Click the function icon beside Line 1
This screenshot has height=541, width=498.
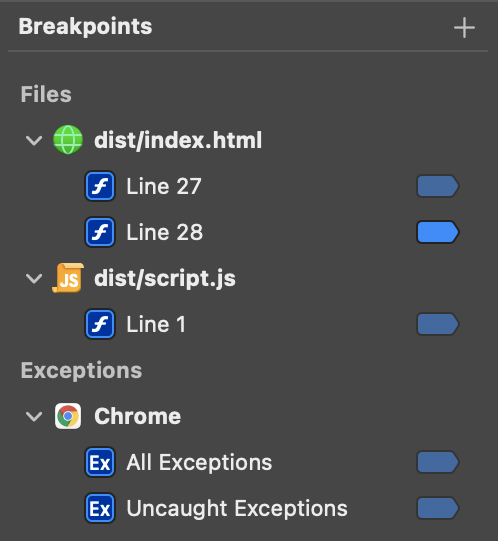tap(100, 324)
